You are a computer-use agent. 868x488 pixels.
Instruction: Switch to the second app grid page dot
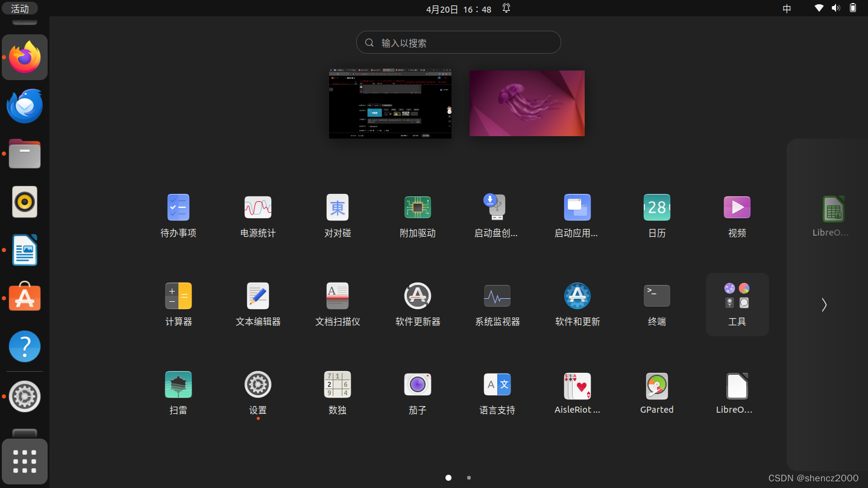point(468,477)
